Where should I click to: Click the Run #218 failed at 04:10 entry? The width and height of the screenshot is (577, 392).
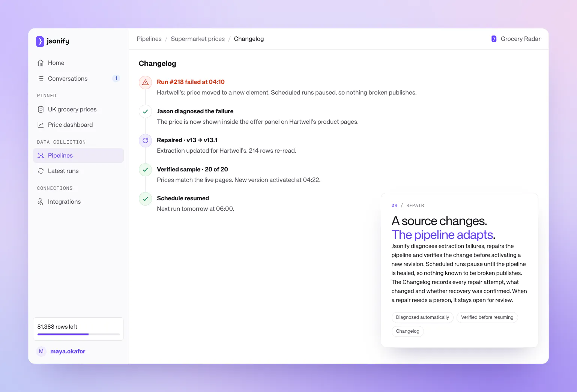point(191,82)
